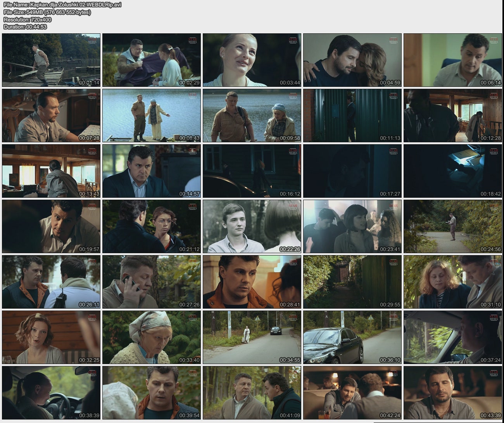Screen dimensions: 504x423
Task: Open the headscarf woman frame at 00:33:40
Action: pyautogui.click(x=152, y=337)
